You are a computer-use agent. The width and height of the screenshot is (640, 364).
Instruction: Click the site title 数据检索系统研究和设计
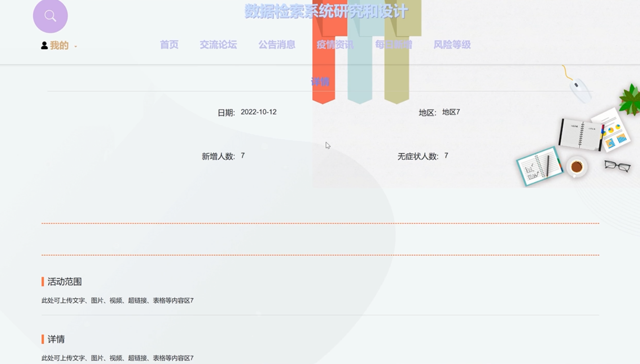(326, 12)
